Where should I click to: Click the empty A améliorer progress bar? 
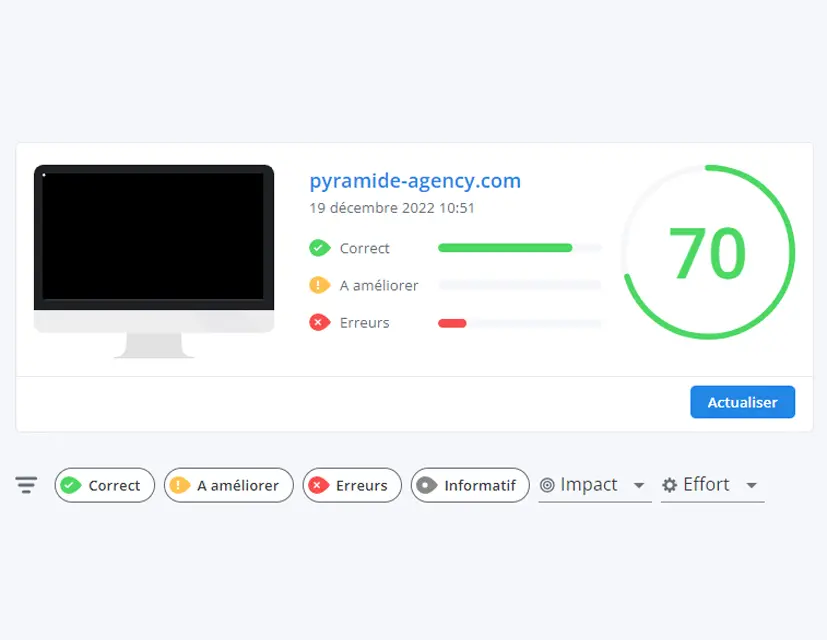[520, 285]
